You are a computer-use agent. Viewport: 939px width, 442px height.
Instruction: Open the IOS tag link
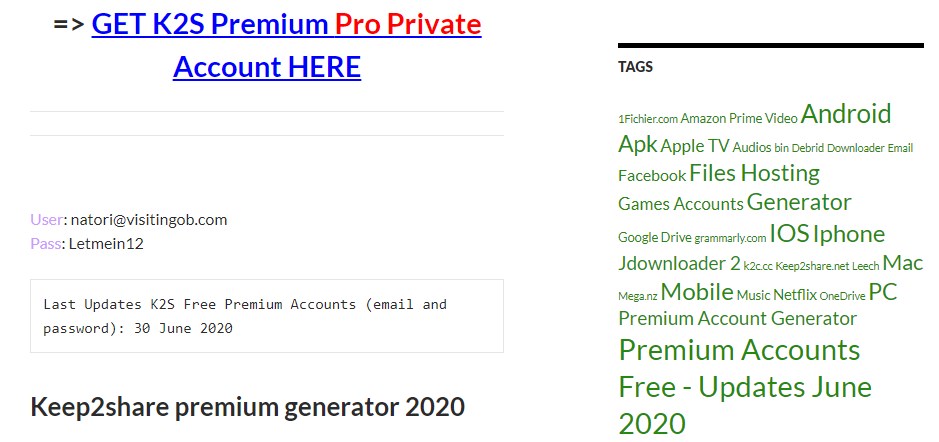point(789,233)
